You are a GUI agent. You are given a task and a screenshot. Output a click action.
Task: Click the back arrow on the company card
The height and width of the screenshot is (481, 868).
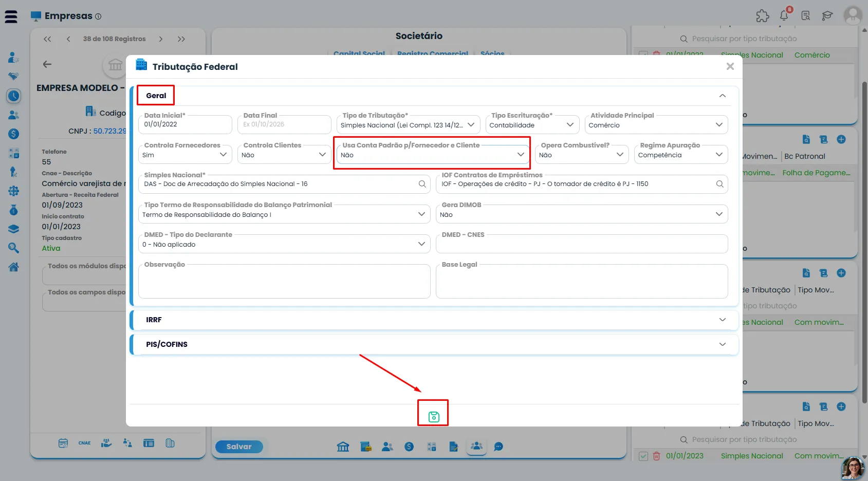47,64
